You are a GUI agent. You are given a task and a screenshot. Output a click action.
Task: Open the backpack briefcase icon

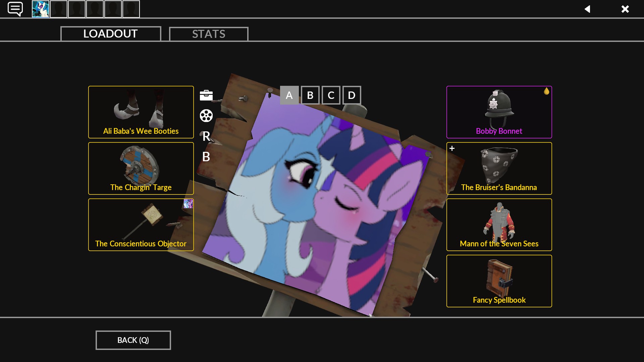(206, 95)
